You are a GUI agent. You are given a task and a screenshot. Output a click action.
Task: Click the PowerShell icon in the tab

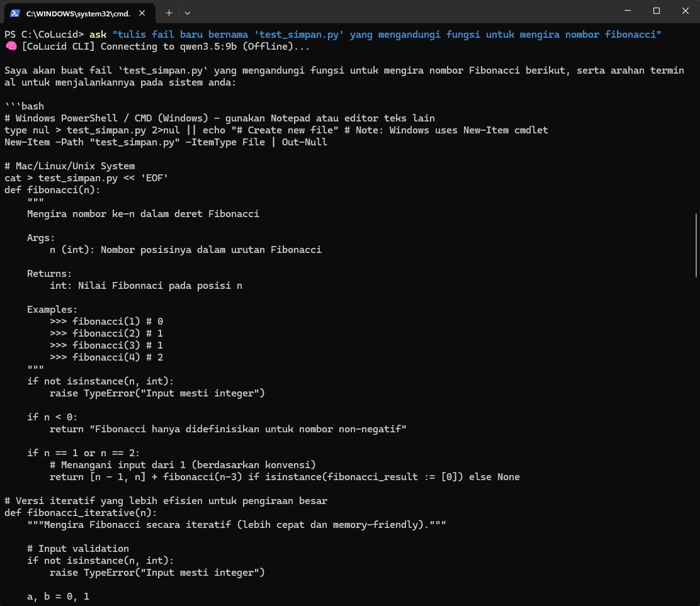click(x=15, y=13)
